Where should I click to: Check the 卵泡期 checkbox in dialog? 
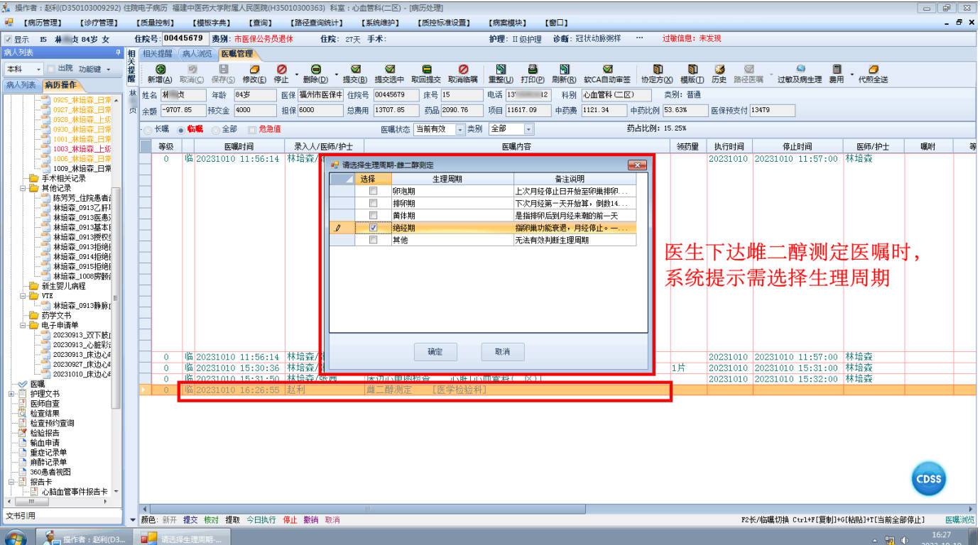pos(373,191)
